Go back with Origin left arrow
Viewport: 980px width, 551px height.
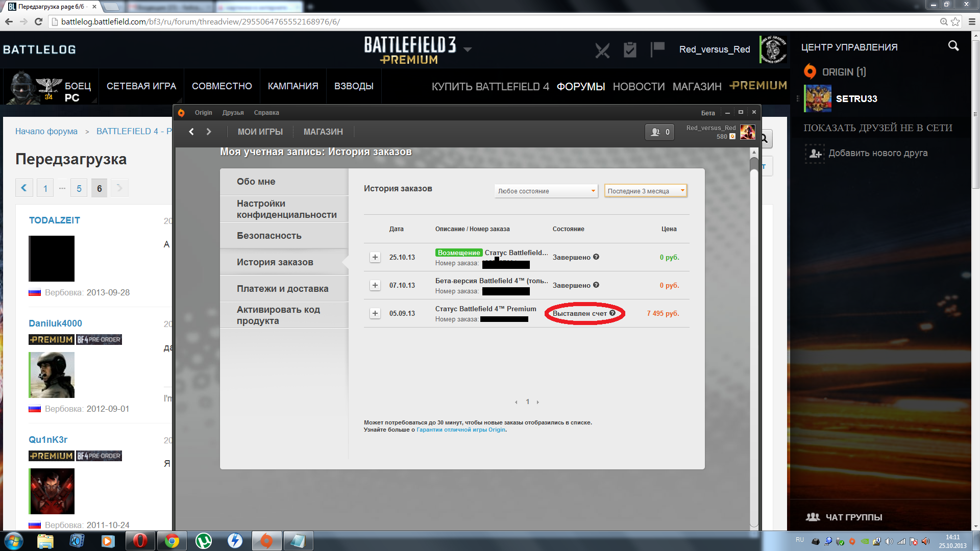click(191, 132)
